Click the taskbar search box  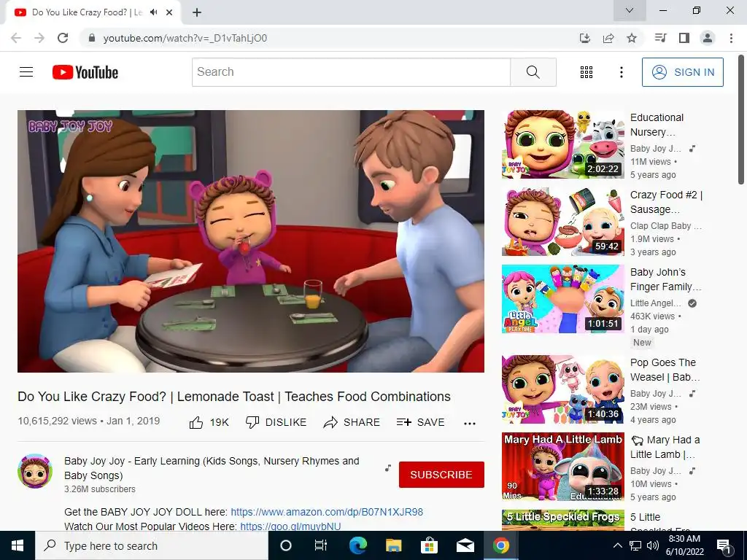tap(152, 545)
